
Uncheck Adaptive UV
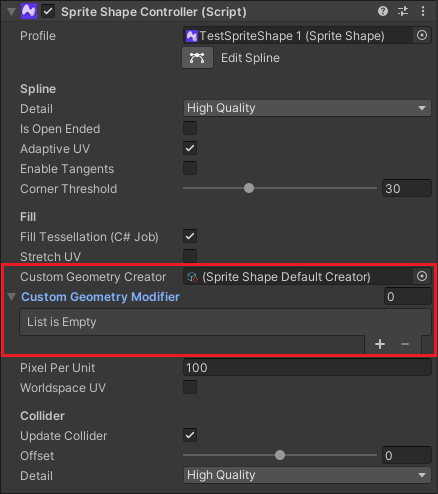(190, 148)
